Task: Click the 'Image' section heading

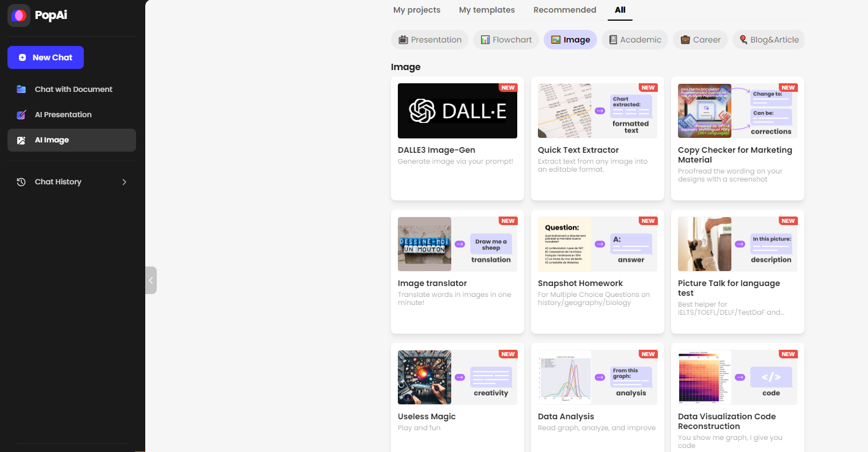Action: [x=406, y=67]
